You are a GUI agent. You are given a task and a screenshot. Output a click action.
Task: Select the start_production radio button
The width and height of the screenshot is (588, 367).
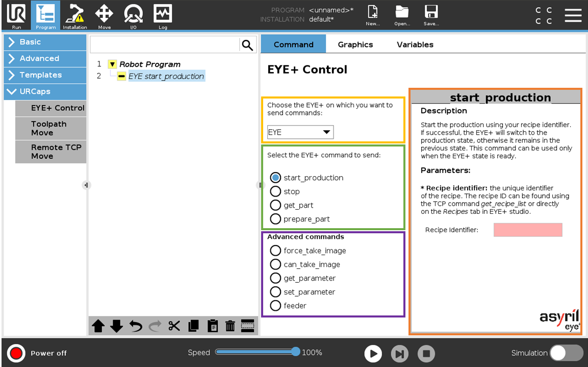(275, 178)
